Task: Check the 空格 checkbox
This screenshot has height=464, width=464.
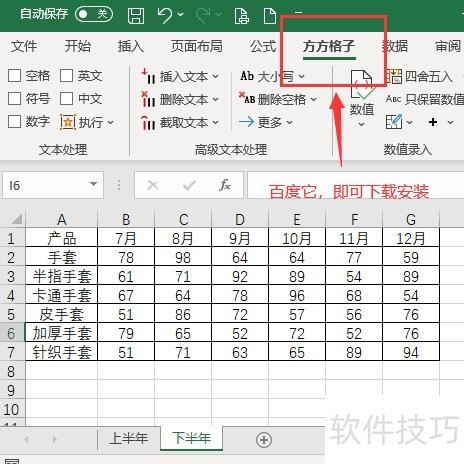Action: (x=14, y=76)
